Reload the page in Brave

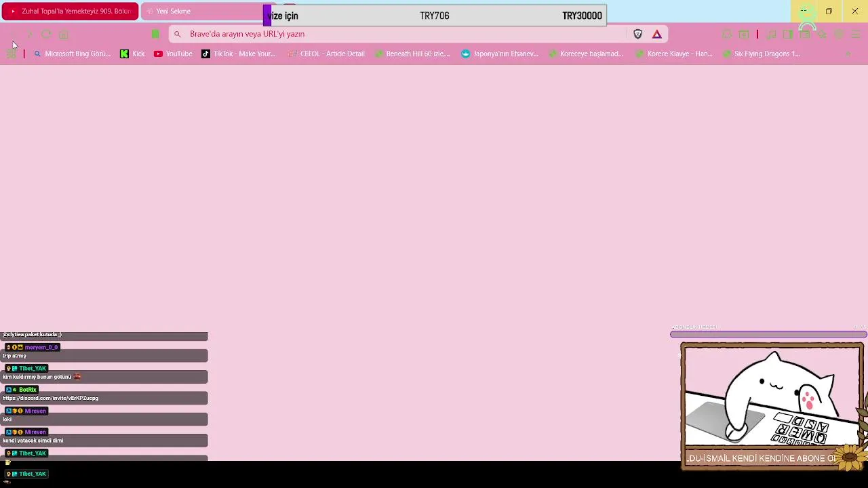coord(46,34)
